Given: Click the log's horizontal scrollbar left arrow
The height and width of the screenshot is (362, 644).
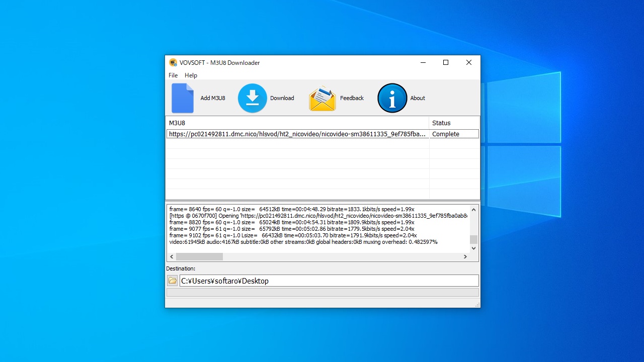Looking at the screenshot, I should coord(172,256).
